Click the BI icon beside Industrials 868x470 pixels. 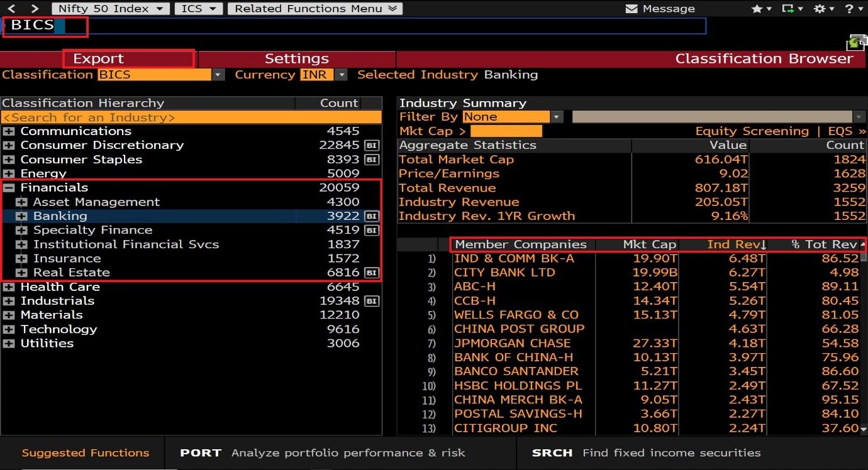372,301
